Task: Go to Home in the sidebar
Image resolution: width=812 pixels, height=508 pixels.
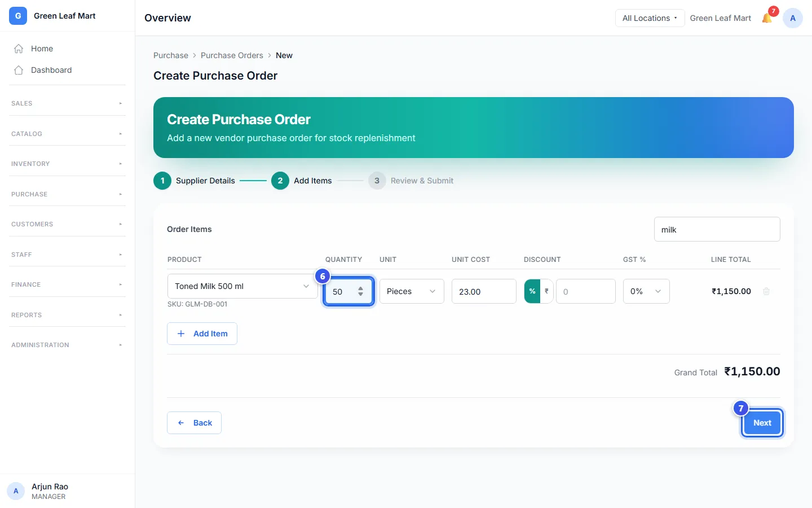Action: tap(68, 49)
